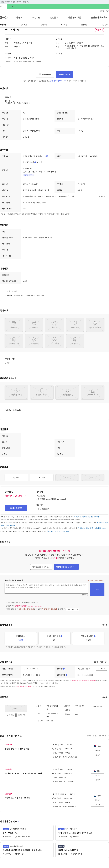Click the 서류 screening method icon
This screenshot has height=868, width=109.
point(14,477)
